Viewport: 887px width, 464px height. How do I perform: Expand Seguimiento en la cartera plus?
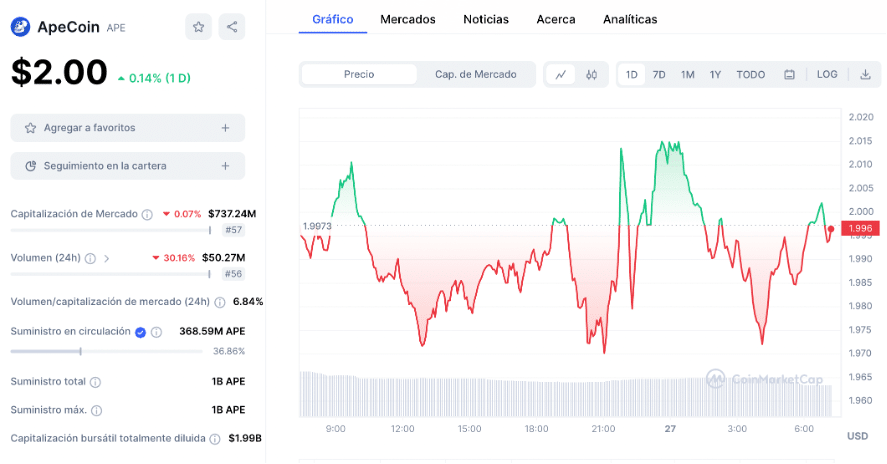tap(226, 165)
